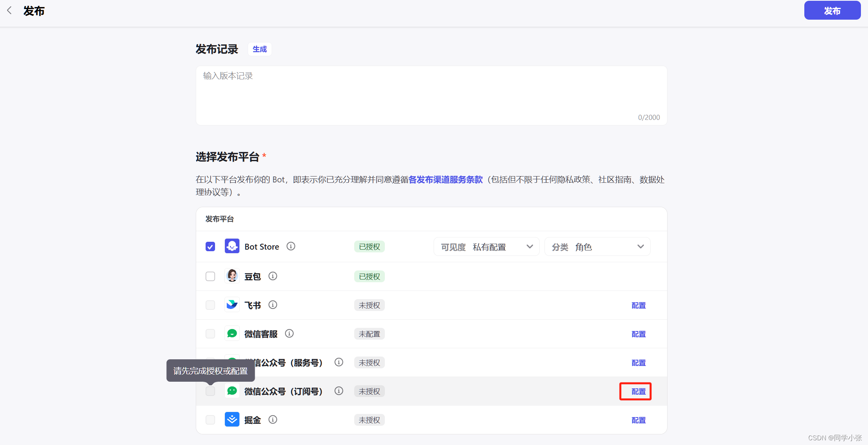Open info icon next to 微信公众号（服务号）
The width and height of the screenshot is (868, 445).
(339, 362)
